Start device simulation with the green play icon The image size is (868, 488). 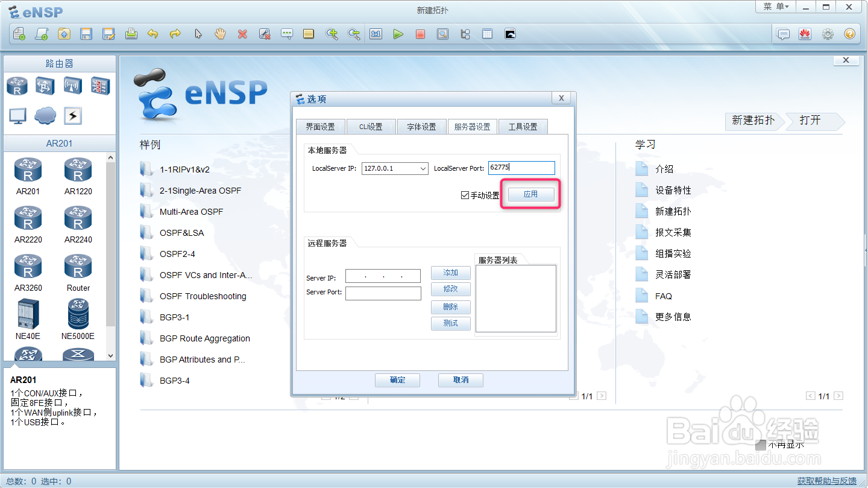tap(398, 34)
